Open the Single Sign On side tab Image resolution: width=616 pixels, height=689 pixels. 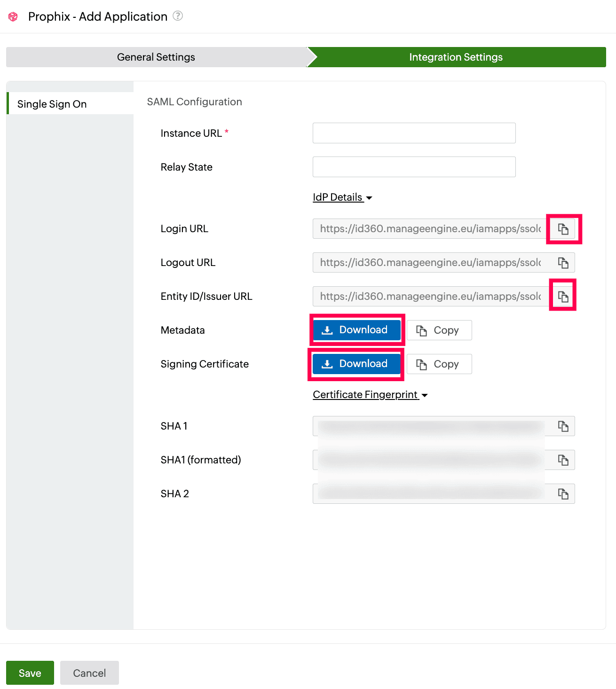click(x=71, y=103)
